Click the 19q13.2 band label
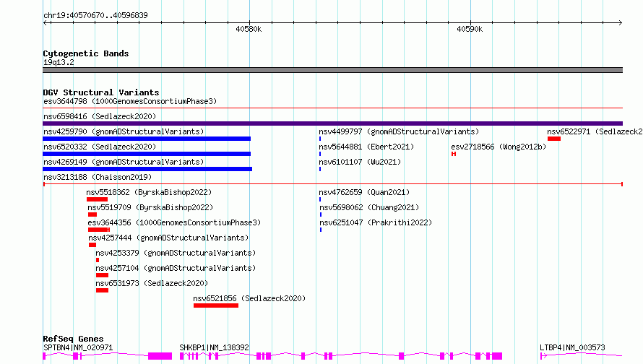 click(x=59, y=62)
